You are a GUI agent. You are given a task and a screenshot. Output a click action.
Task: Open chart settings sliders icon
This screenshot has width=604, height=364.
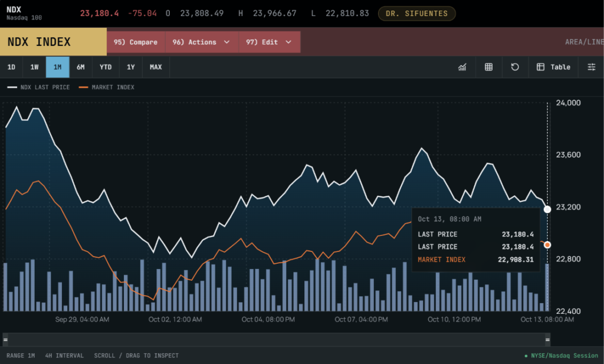[591, 67]
